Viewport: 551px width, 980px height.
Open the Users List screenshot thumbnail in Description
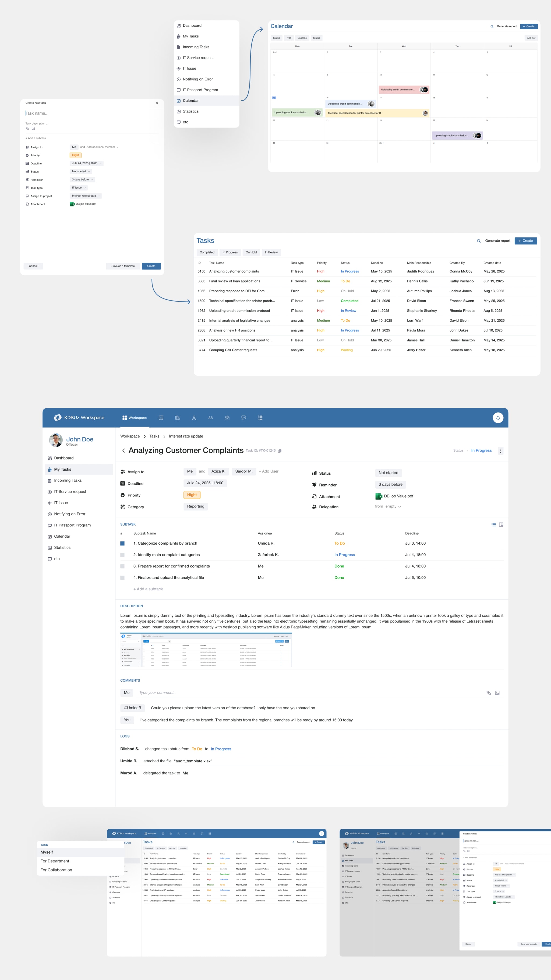(206, 650)
